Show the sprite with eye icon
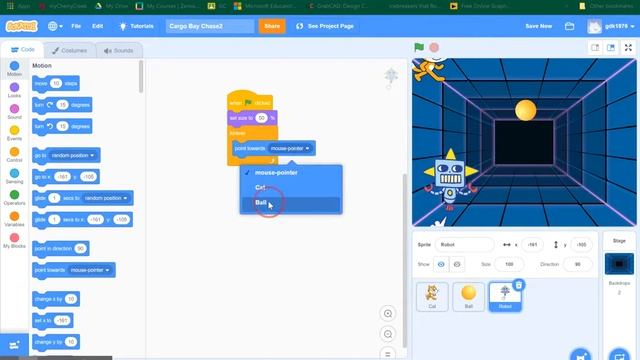Image resolution: width=640 pixels, height=360 pixels. point(441,264)
